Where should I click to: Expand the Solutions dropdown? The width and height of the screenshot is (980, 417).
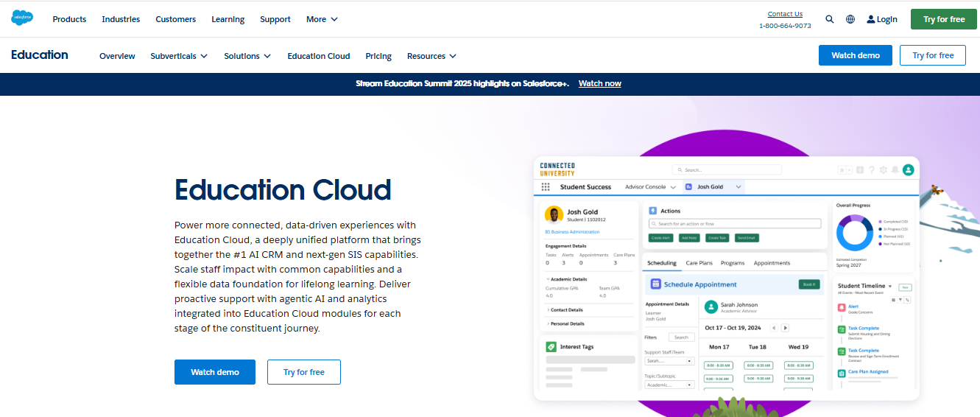click(247, 56)
